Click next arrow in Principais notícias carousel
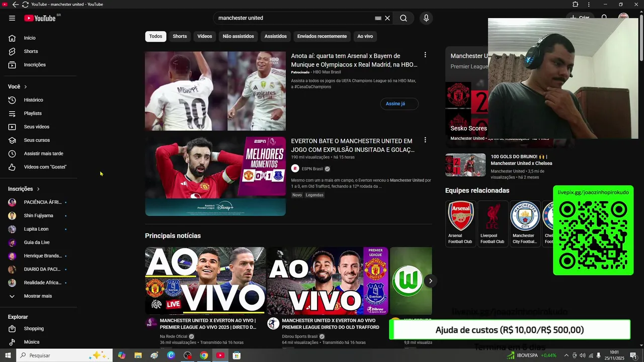The height and width of the screenshot is (362, 644). tap(430, 281)
